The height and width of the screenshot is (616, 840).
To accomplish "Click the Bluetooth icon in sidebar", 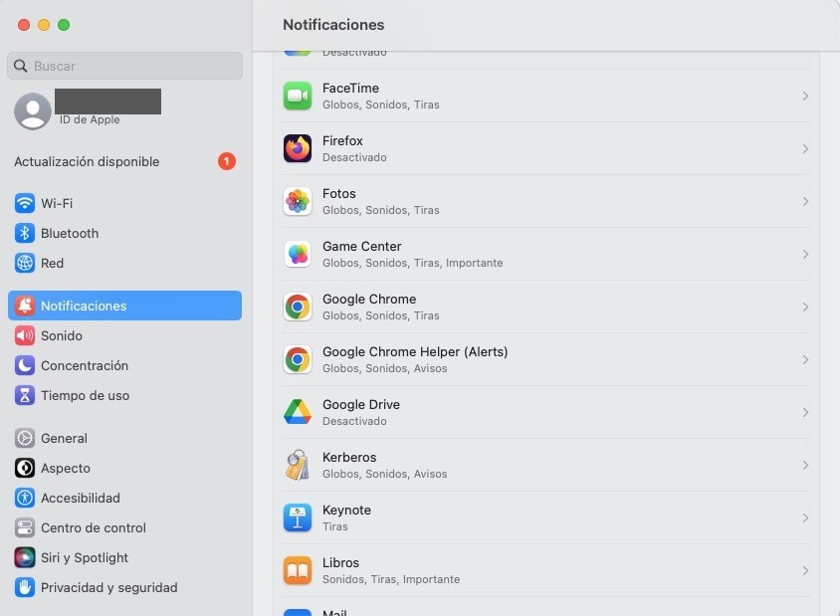I will (25, 233).
